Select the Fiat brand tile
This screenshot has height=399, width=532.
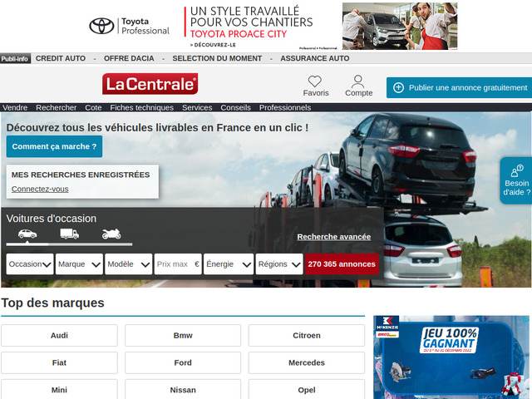[x=59, y=362]
